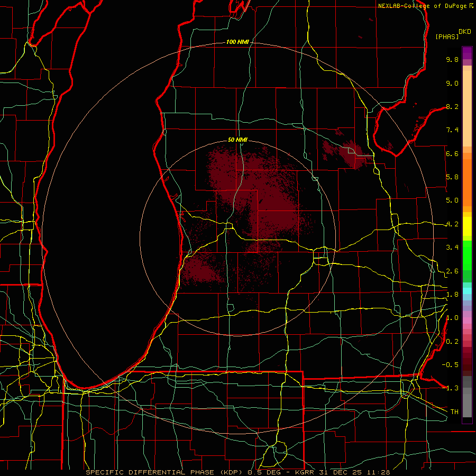Click the 0.2 scale value
This screenshot has width=476, height=476.
point(452,342)
